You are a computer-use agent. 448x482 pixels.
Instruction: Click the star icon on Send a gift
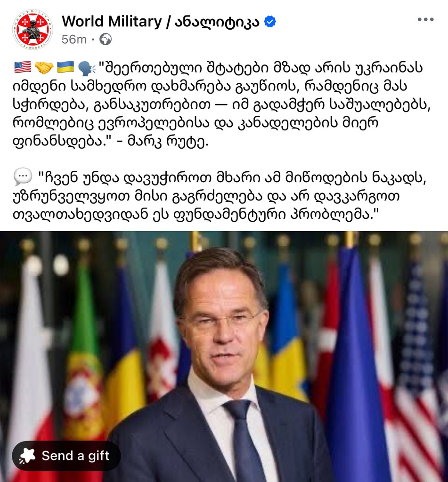click(27, 456)
